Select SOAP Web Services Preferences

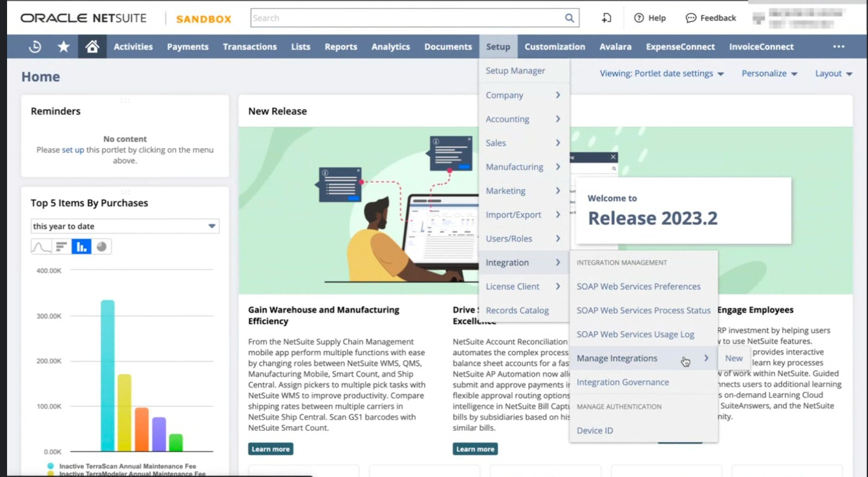click(x=638, y=287)
